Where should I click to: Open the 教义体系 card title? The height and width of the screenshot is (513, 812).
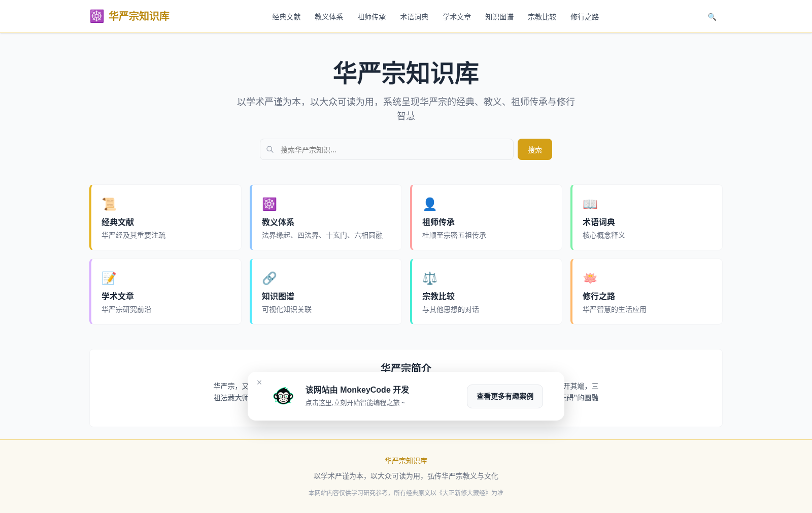[278, 222]
